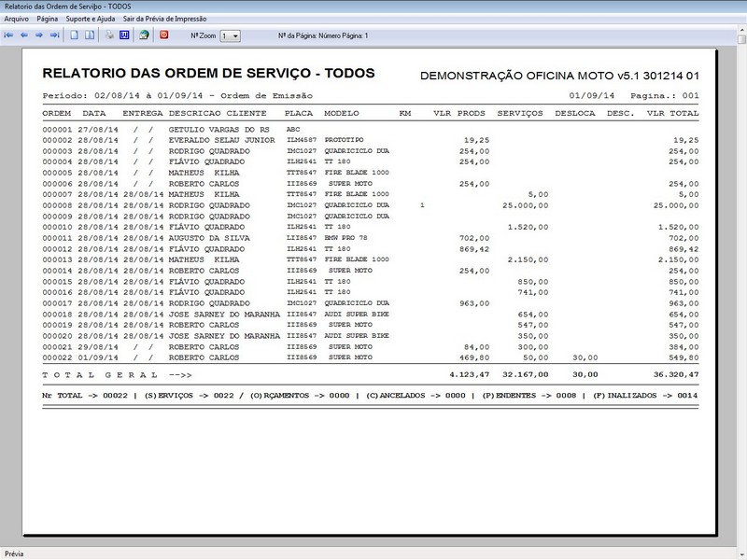Click the 25.000,00 value in SERVIÇOS column

pyautogui.click(x=526, y=205)
